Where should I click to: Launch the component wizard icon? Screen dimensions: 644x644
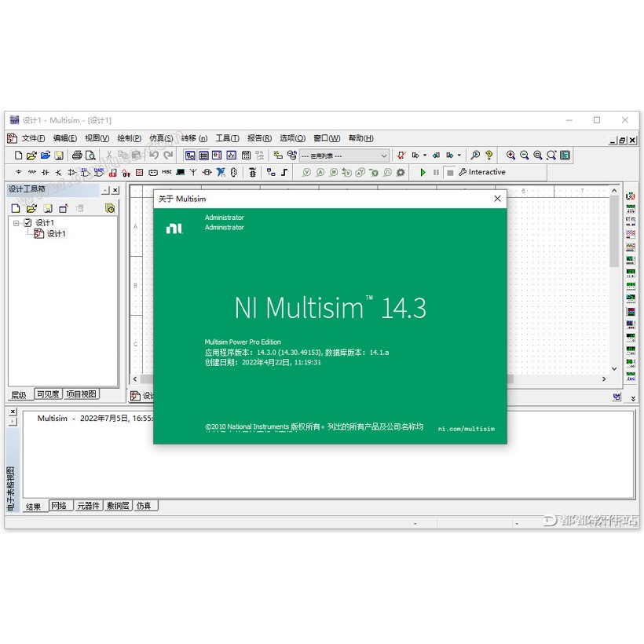(x=278, y=156)
